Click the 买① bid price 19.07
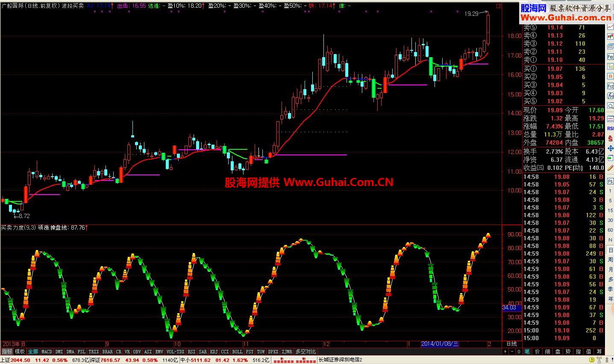614x364 pixels. [x=555, y=69]
